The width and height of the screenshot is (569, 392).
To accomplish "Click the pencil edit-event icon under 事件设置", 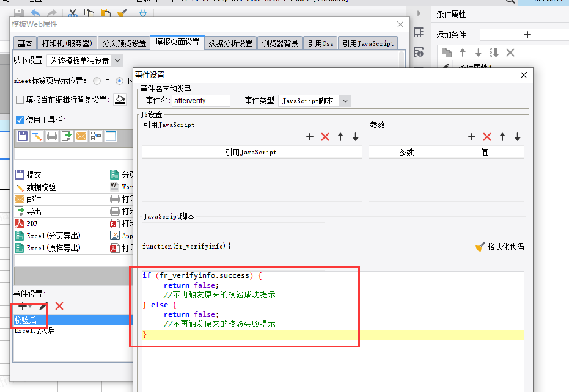I will (43, 306).
